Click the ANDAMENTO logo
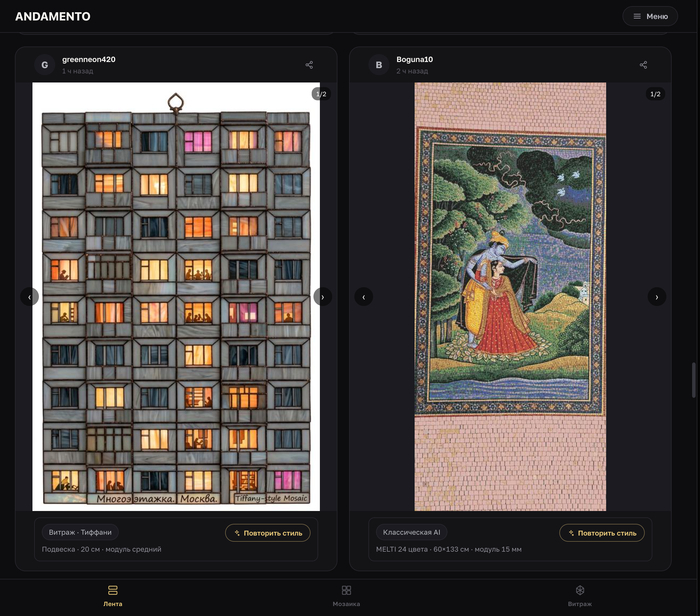This screenshot has width=700, height=616. click(53, 17)
